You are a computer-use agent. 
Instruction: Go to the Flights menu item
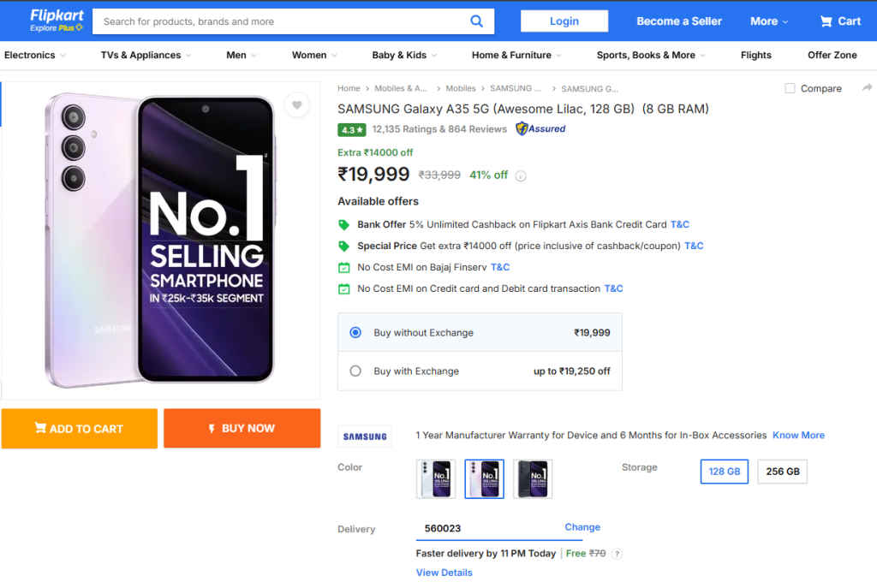755,54
